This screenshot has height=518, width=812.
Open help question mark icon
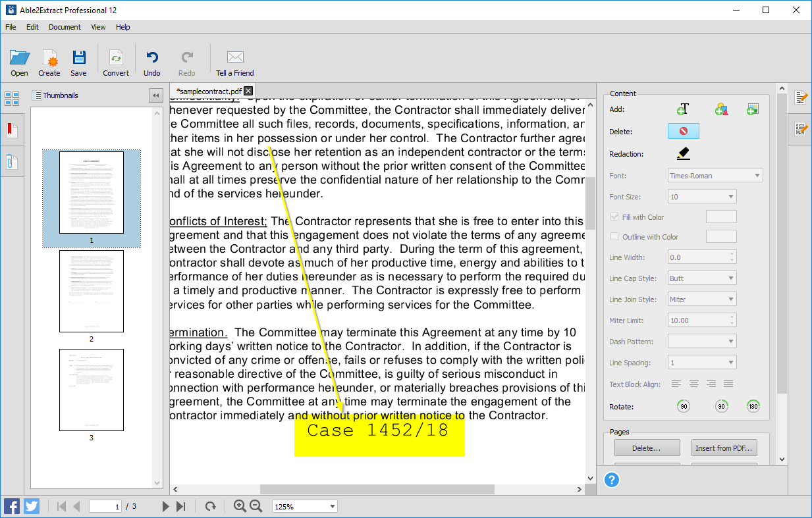pos(612,480)
